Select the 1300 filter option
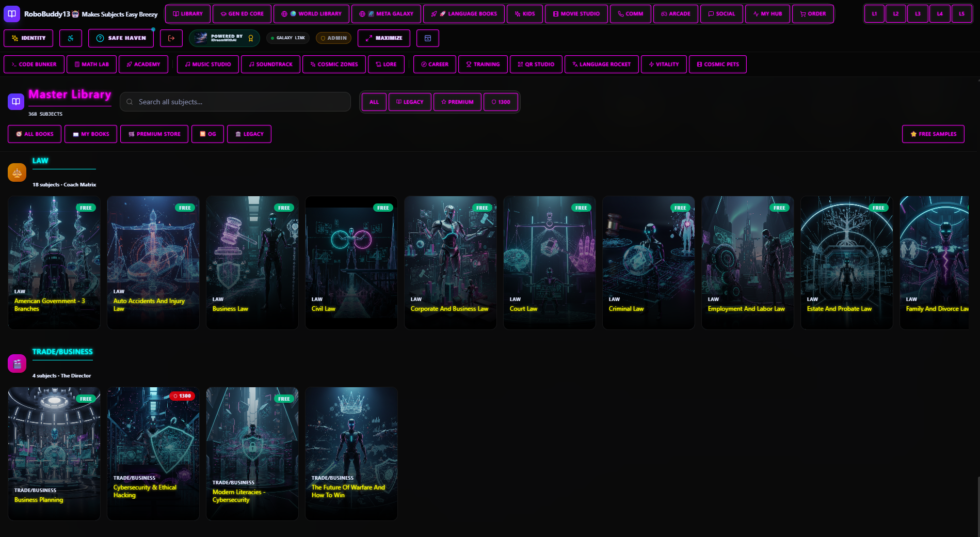The width and height of the screenshot is (980, 537). tap(501, 102)
